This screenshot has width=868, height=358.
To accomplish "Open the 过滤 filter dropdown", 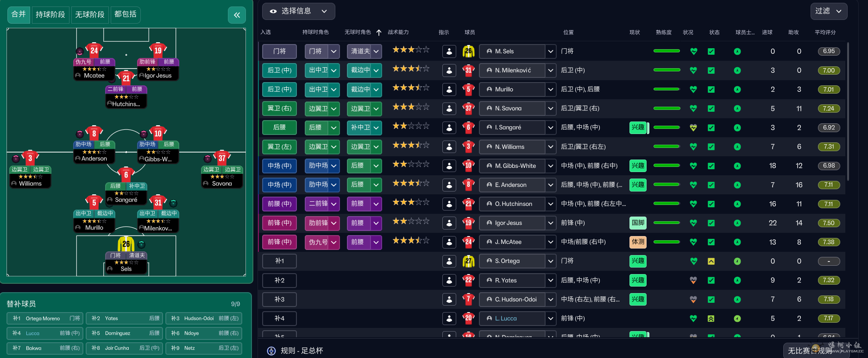I will click(829, 11).
